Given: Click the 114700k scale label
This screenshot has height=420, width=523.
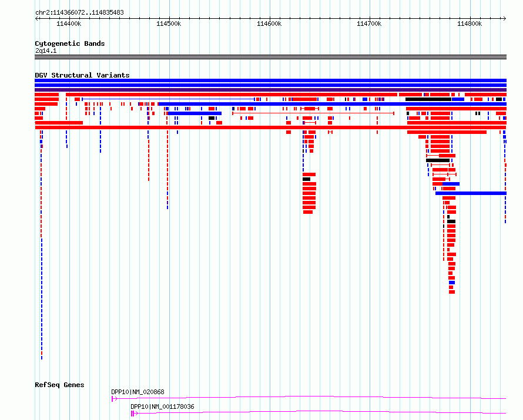Looking at the screenshot, I should pyautogui.click(x=369, y=23).
